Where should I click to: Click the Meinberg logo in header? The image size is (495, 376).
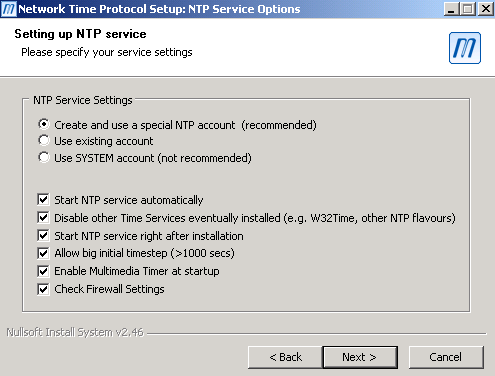(x=465, y=48)
